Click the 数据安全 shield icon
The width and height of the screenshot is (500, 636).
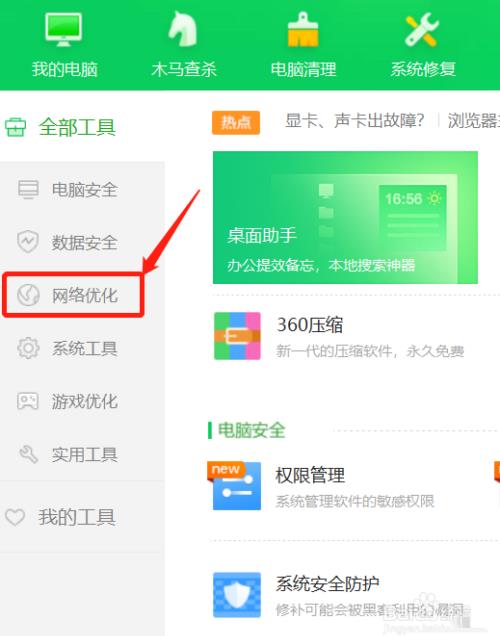pyautogui.click(x=28, y=242)
